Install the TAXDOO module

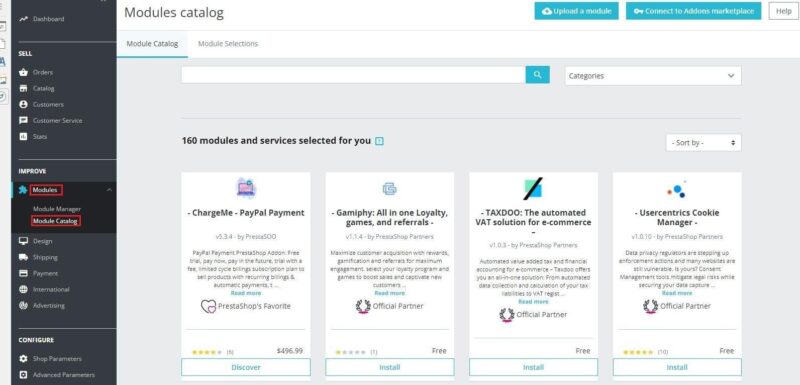[x=533, y=367]
